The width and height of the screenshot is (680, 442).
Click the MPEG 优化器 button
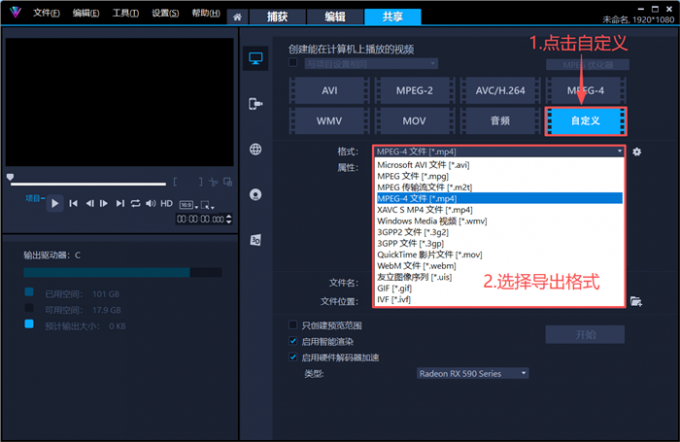coord(588,65)
